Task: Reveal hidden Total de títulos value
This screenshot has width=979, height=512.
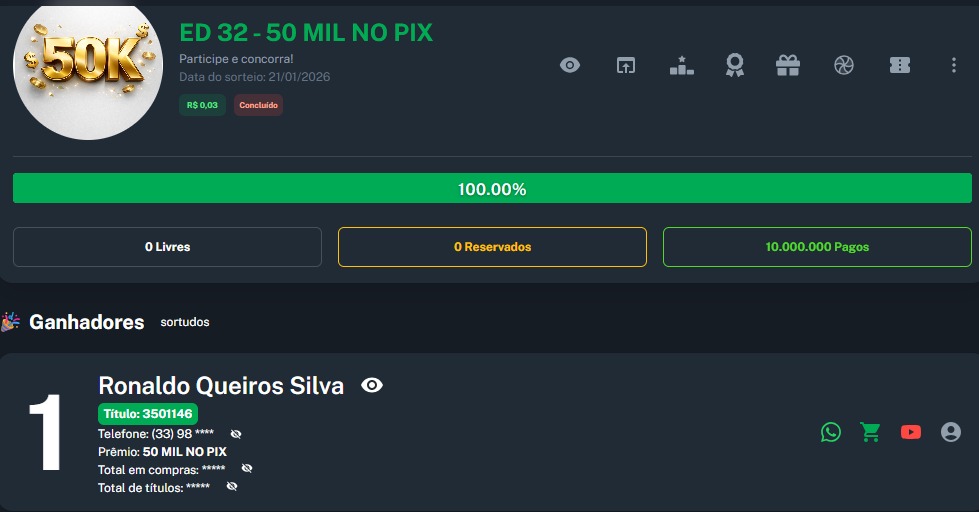Action: pos(232,487)
